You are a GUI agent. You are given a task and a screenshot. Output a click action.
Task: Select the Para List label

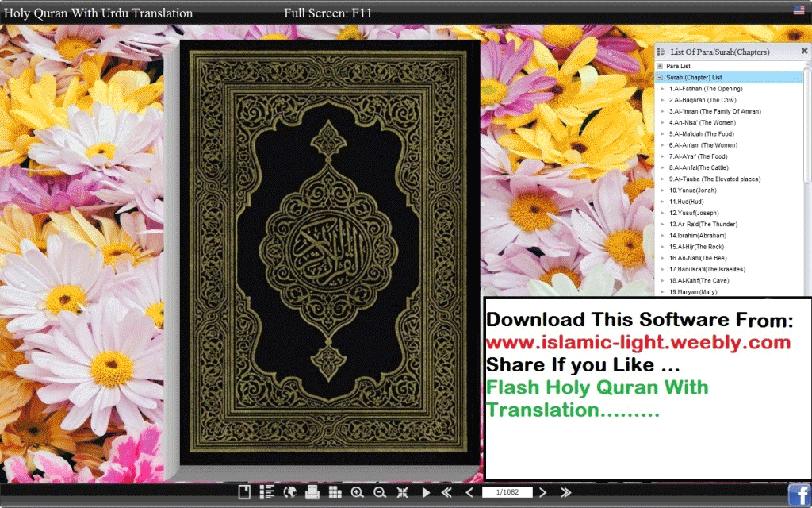pos(678,66)
